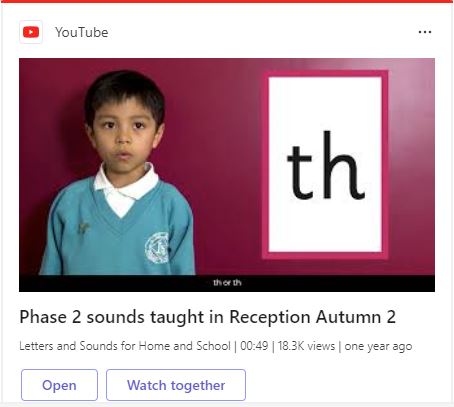Start Watch together session

[176, 385]
